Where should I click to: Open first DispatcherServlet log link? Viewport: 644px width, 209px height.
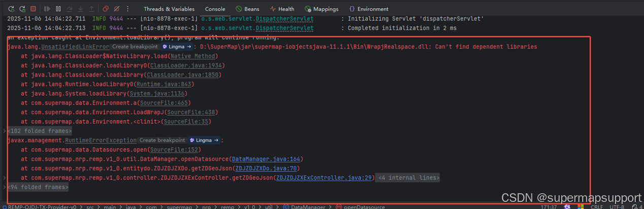(284, 19)
